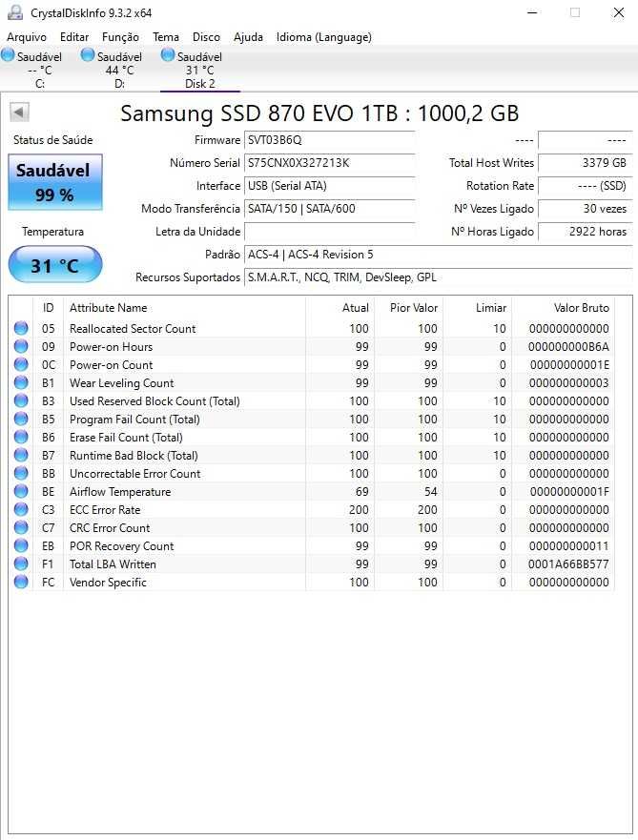Click the empty Letra da Unidade field

(329, 232)
